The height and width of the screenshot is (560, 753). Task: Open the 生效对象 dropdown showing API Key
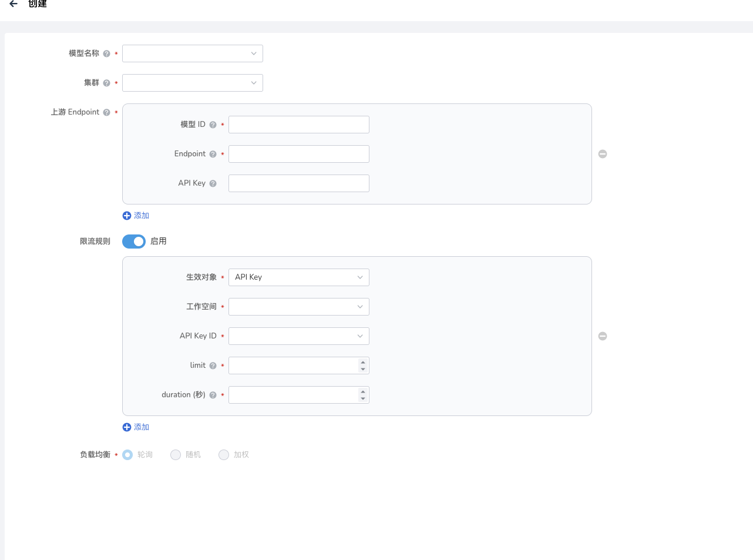click(298, 277)
